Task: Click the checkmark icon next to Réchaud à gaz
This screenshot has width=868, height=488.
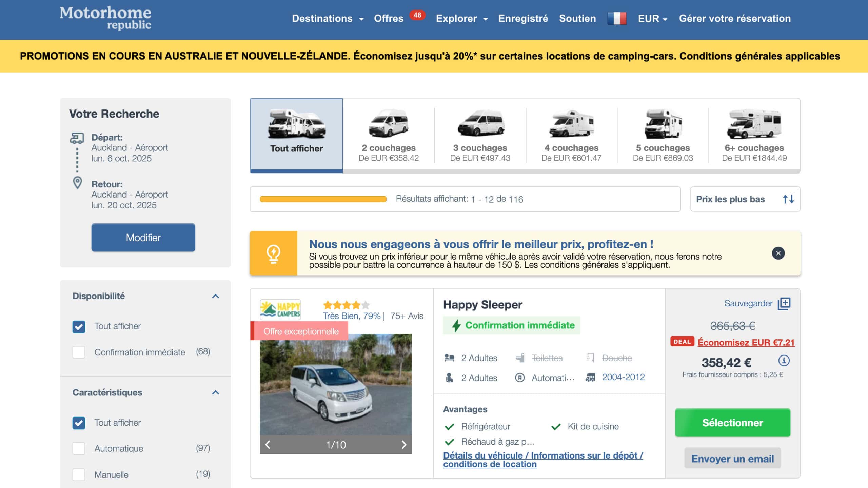Action: 449,442
